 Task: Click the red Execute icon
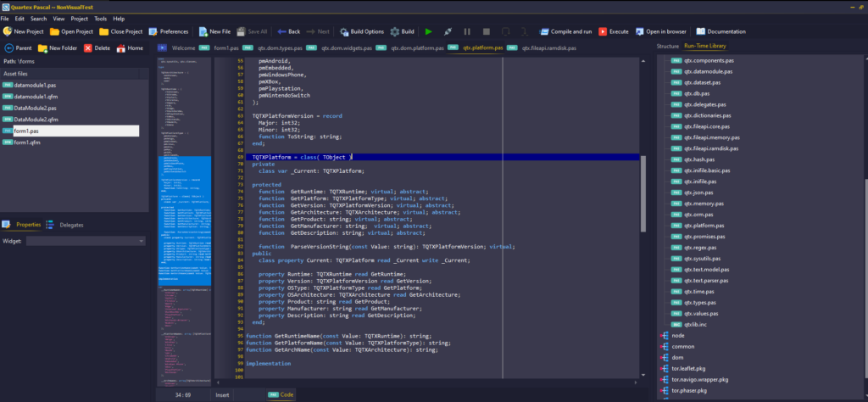point(602,31)
